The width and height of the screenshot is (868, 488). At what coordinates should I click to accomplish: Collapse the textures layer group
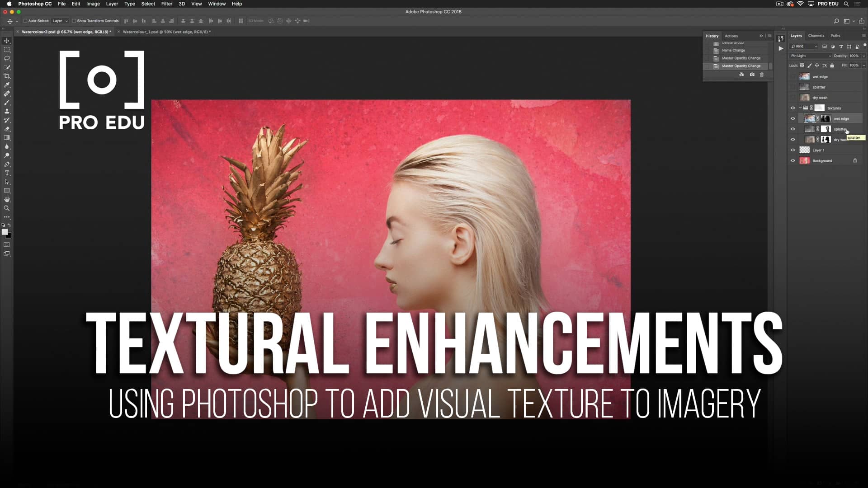801,108
